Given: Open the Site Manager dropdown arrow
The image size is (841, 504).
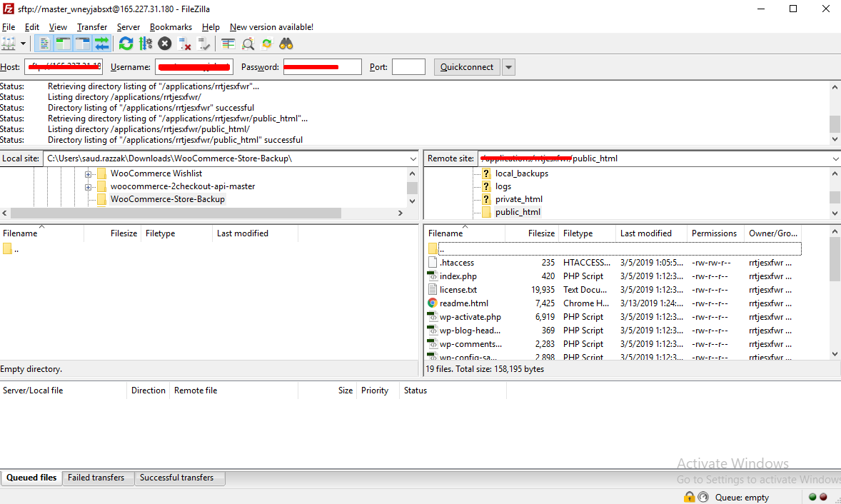Looking at the screenshot, I should (23, 44).
